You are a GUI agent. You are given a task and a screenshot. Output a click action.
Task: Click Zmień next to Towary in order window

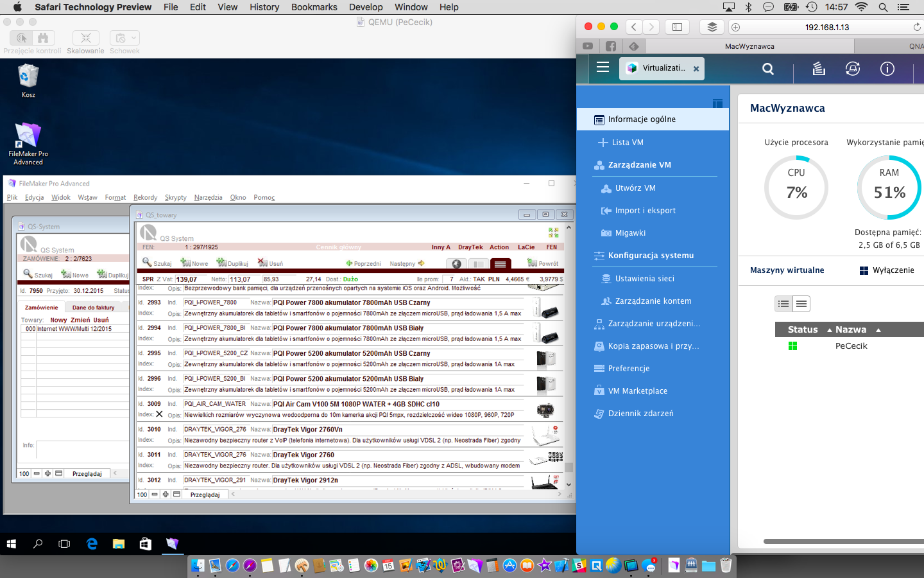(80, 320)
